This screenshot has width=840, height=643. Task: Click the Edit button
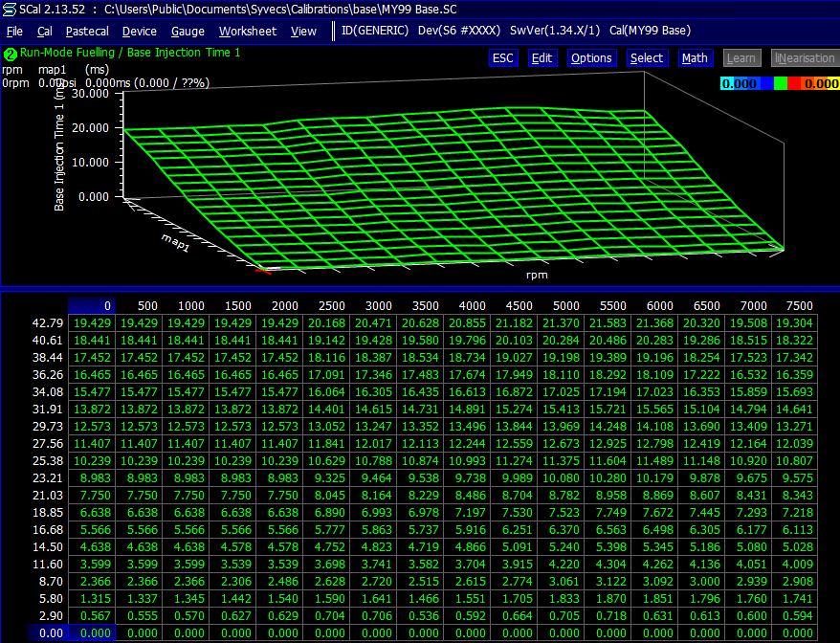click(x=542, y=57)
